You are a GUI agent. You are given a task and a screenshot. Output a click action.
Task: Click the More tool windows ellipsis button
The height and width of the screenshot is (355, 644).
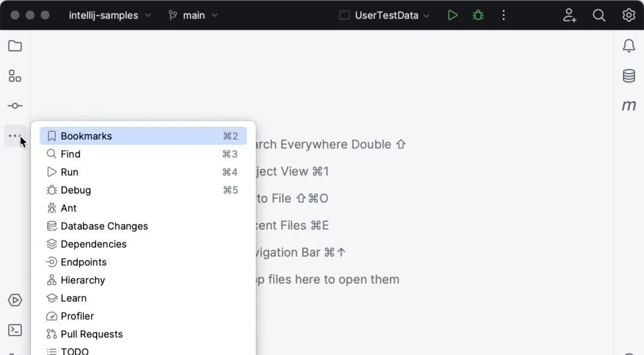pyautogui.click(x=15, y=136)
